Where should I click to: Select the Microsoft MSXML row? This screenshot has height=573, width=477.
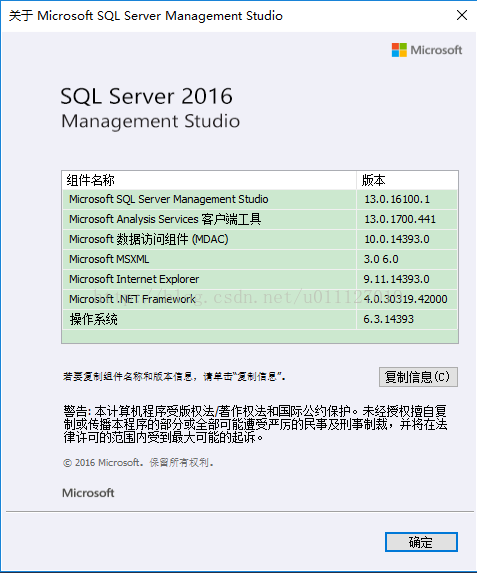pyautogui.click(x=260, y=259)
